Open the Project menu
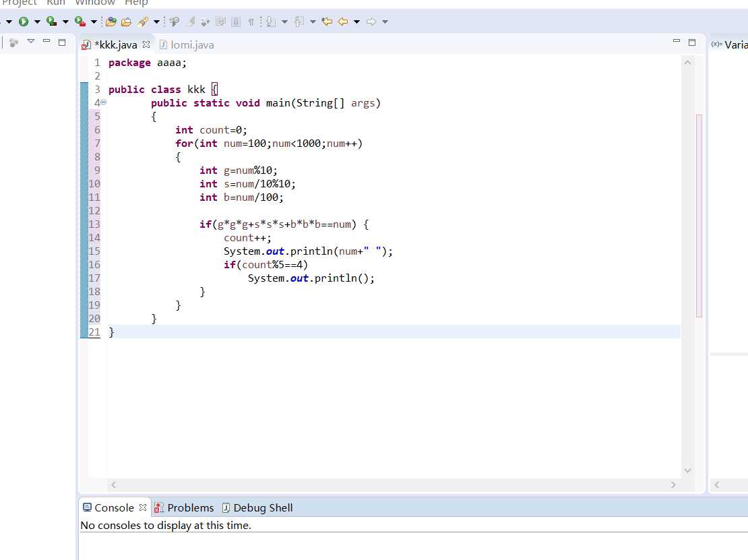 pos(20,3)
